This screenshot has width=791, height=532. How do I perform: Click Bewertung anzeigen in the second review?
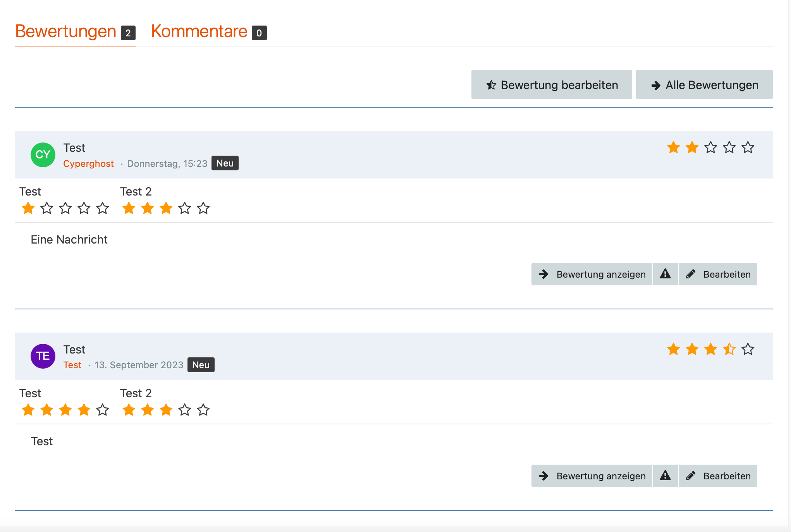(x=592, y=476)
